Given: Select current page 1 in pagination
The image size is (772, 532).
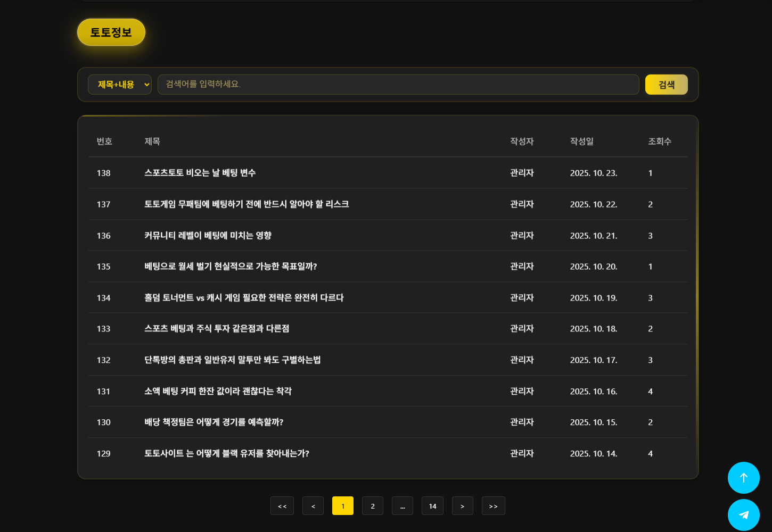Looking at the screenshot, I should tap(343, 506).
